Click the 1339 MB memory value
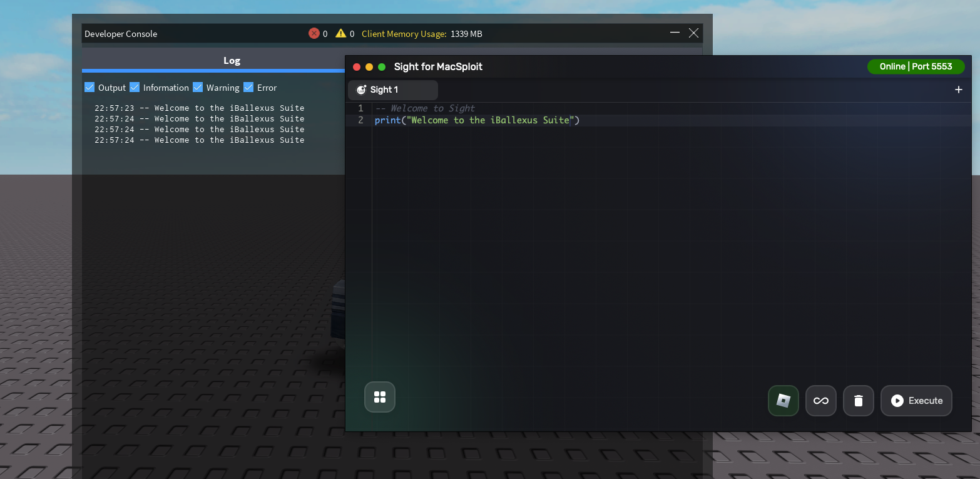Image resolution: width=980 pixels, height=479 pixels. point(466,34)
